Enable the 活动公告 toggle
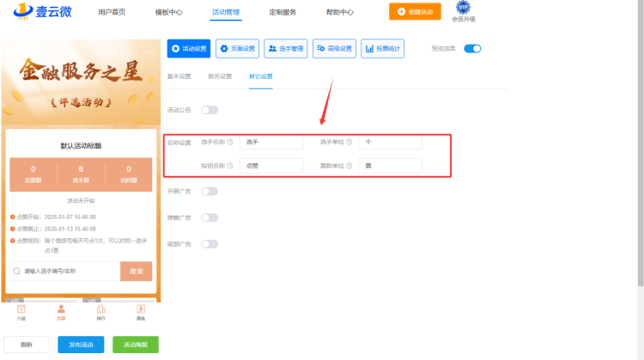Screen dimensions: 644x360 (210, 110)
